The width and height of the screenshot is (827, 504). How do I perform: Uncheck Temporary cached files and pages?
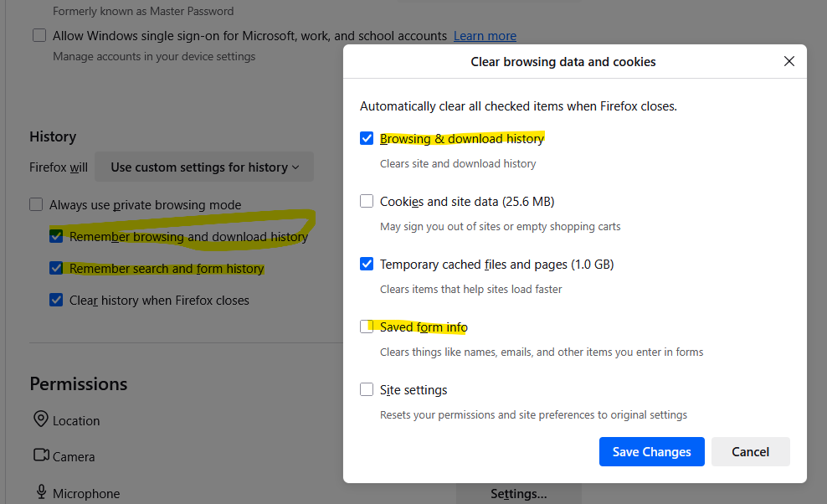pos(367,264)
